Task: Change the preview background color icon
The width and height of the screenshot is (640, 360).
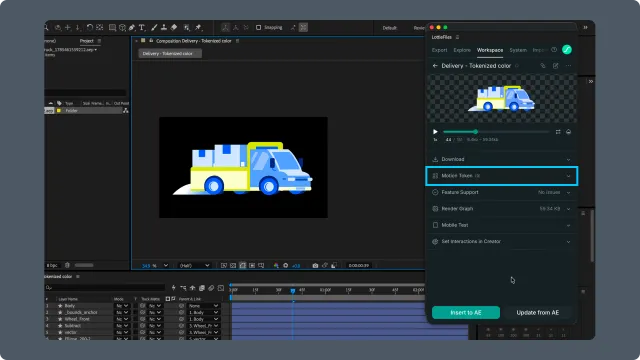Action: 569,132
